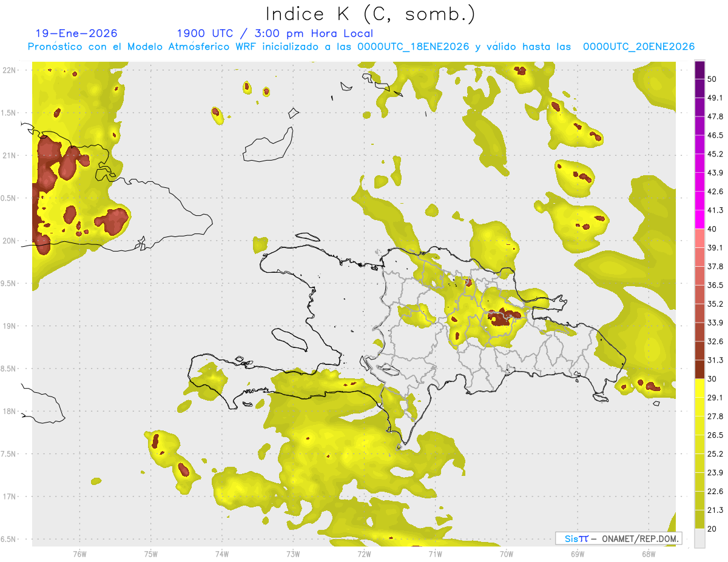Click the '20' color scale value
Screen dimensions: 728x562
pyautogui.click(x=713, y=529)
